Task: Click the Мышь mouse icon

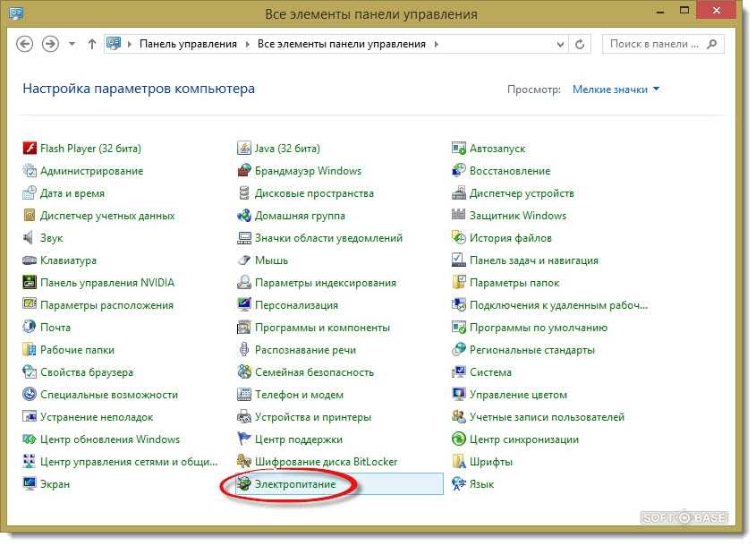Action: click(x=244, y=260)
